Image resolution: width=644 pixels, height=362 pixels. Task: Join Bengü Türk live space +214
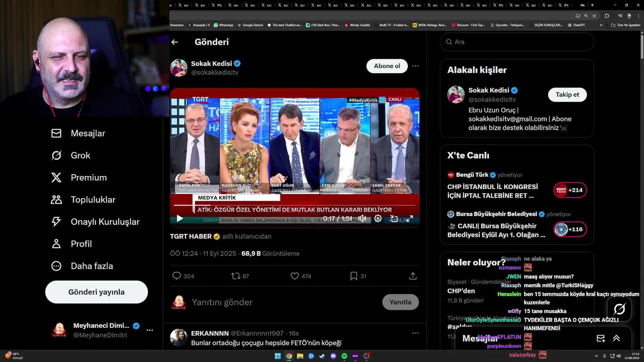570,190
